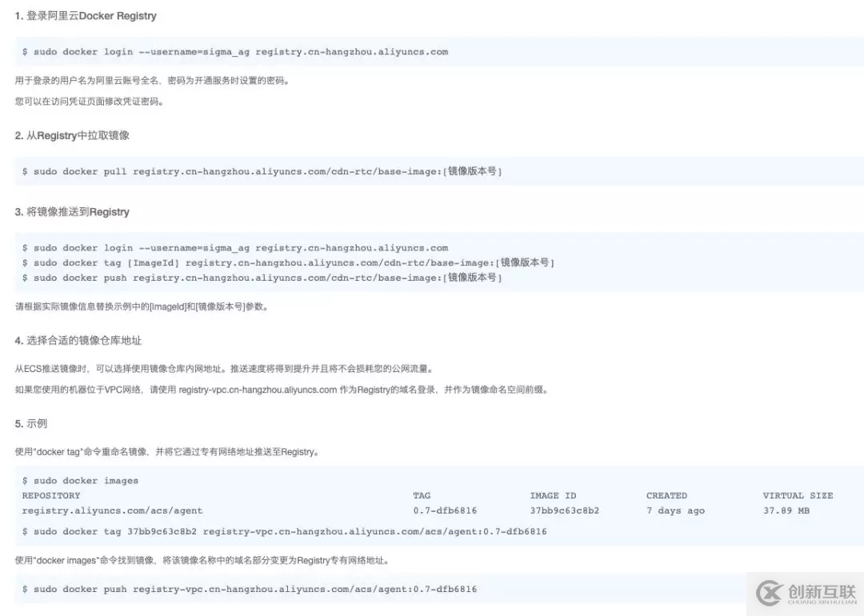The width and height of the screenshot is (864, 616).
Task: Click the docker pull command code block
Action: coord(266,170)
